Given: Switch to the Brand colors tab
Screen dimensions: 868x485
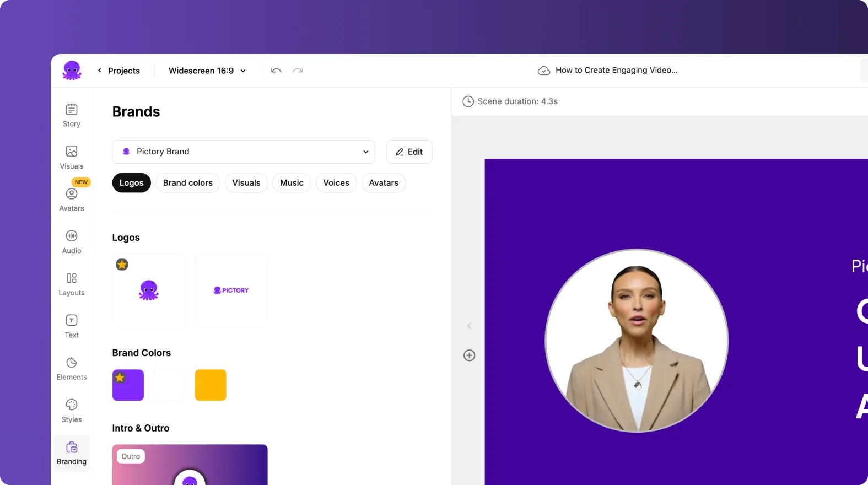Looking at the screenshot, I should (188, 183).
